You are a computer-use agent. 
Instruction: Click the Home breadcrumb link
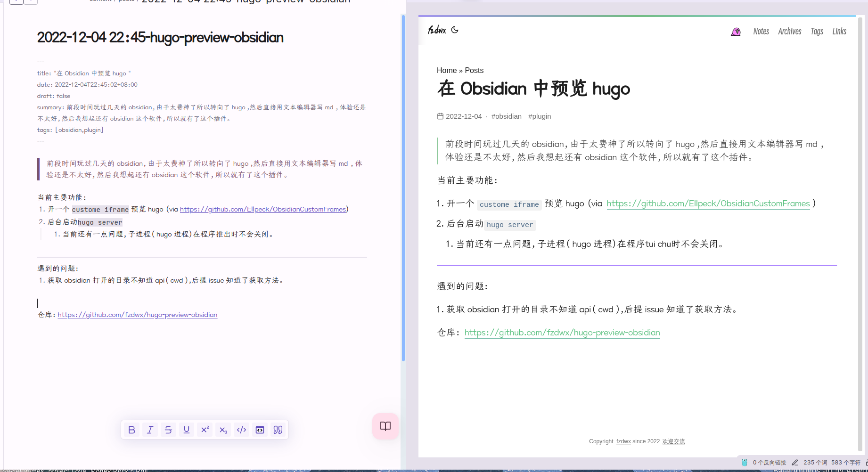point(446,70)
